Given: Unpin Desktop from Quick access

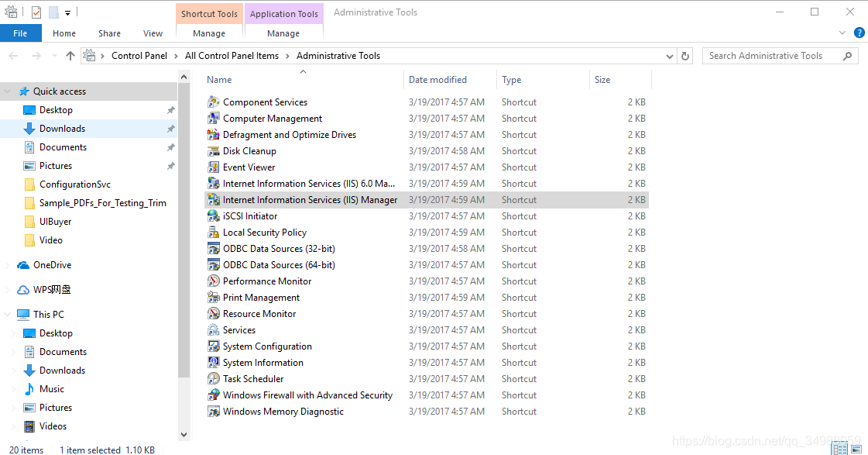Looking at the screenshot, I should point(170,110).
